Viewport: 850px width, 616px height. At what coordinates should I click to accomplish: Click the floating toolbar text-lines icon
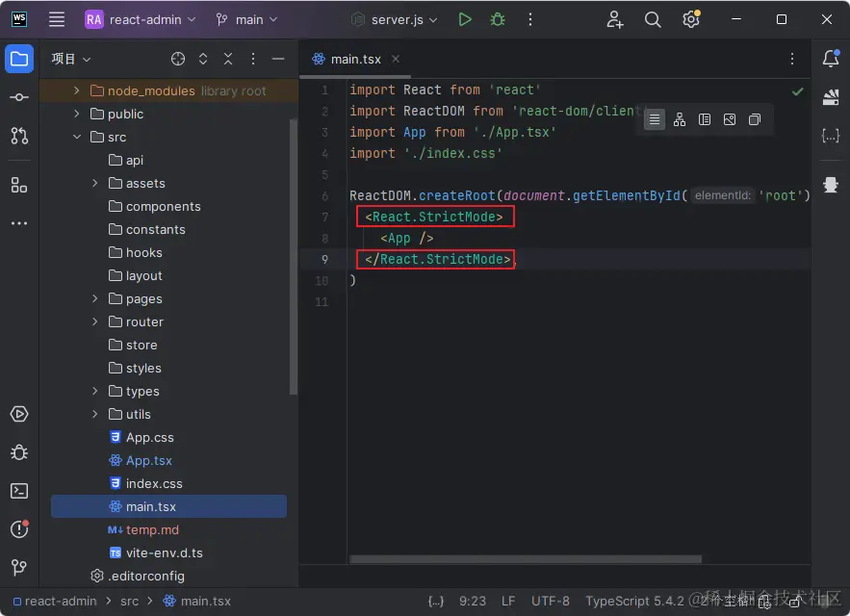click(x=655, y=119)
